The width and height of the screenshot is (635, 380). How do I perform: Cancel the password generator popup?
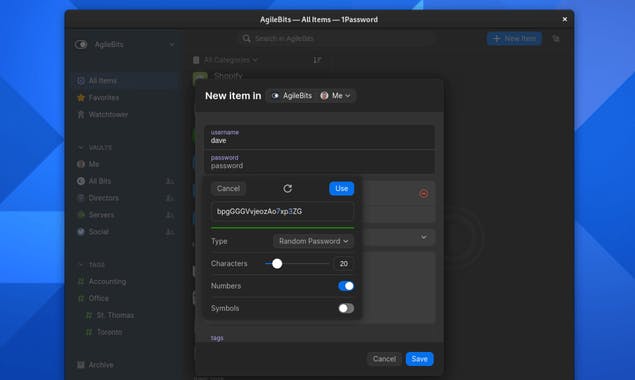[x=228, y=188]
